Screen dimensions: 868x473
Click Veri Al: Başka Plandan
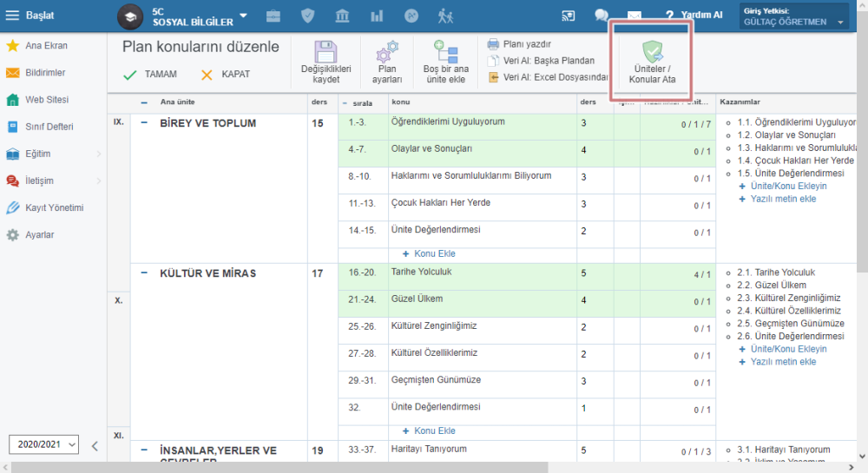click(541, 60)
